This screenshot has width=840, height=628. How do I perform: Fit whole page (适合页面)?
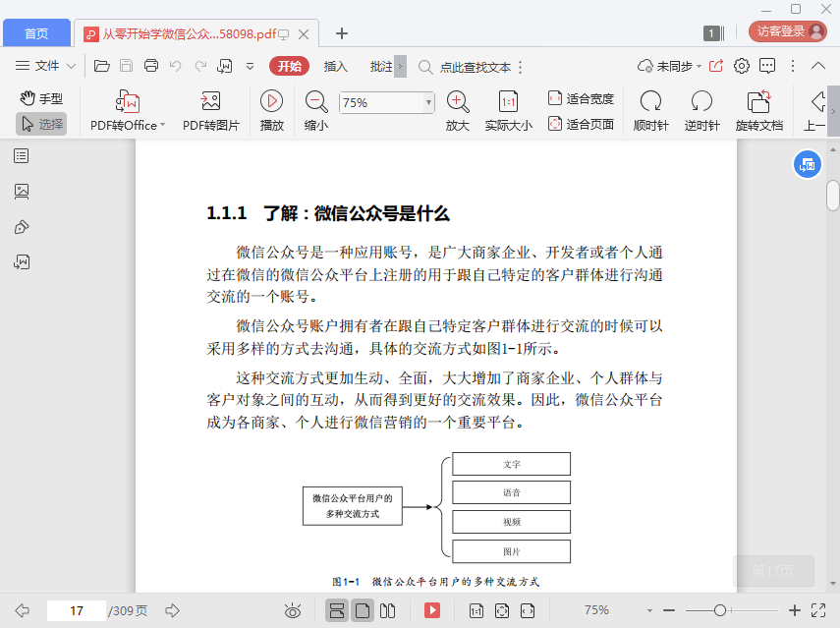pos(582,124)
